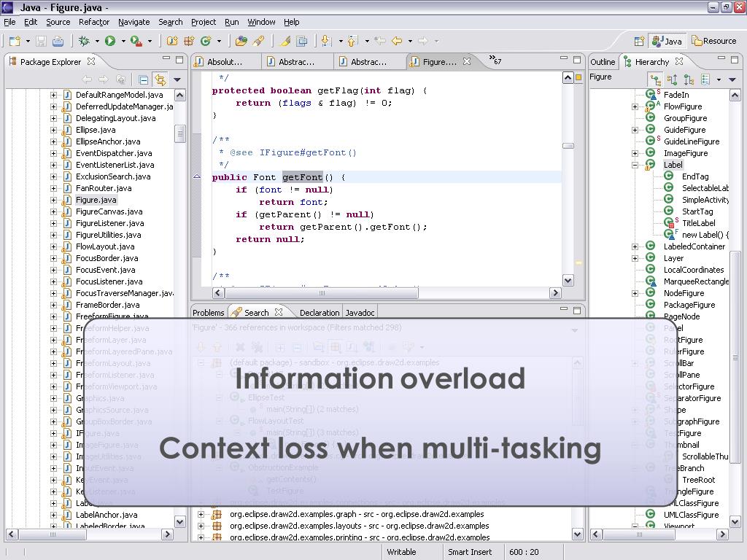This screenshot has width=747, height=560.
Task: Click cursor position 600 : 20 in status bar
Action: click(x=524, y=552)
